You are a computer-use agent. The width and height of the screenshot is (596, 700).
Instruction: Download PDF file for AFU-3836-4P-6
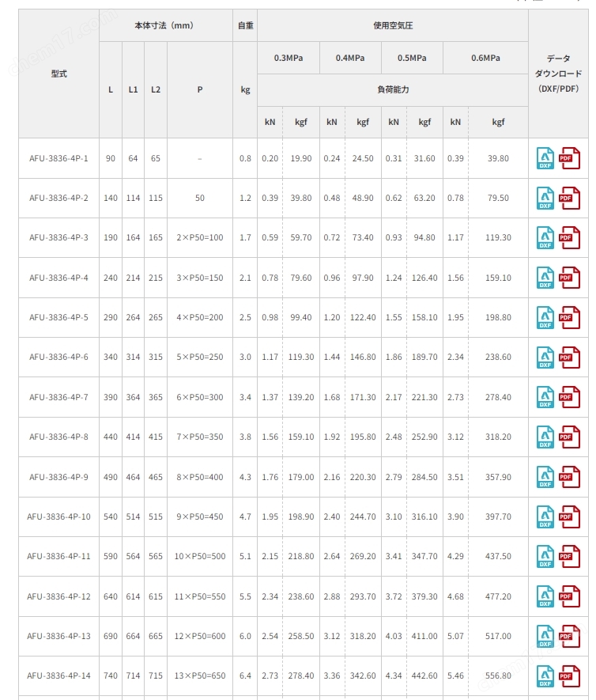point(569,358)
